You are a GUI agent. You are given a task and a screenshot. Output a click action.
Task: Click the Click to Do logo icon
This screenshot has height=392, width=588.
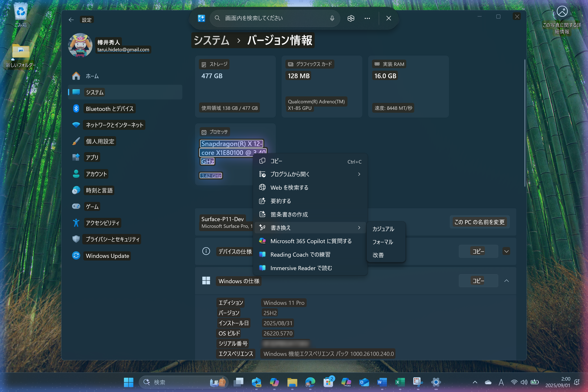coord(201,18)
